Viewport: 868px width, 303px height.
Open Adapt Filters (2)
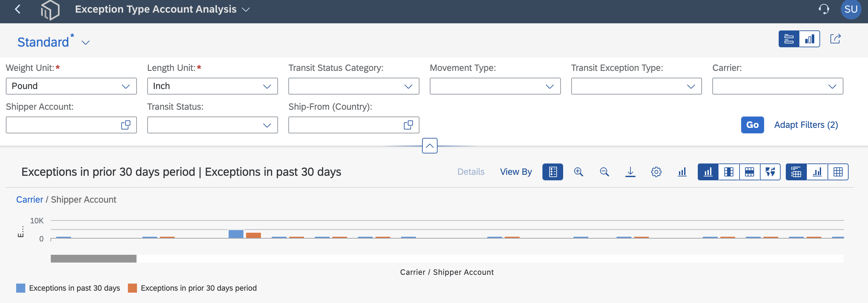[806, 125]
